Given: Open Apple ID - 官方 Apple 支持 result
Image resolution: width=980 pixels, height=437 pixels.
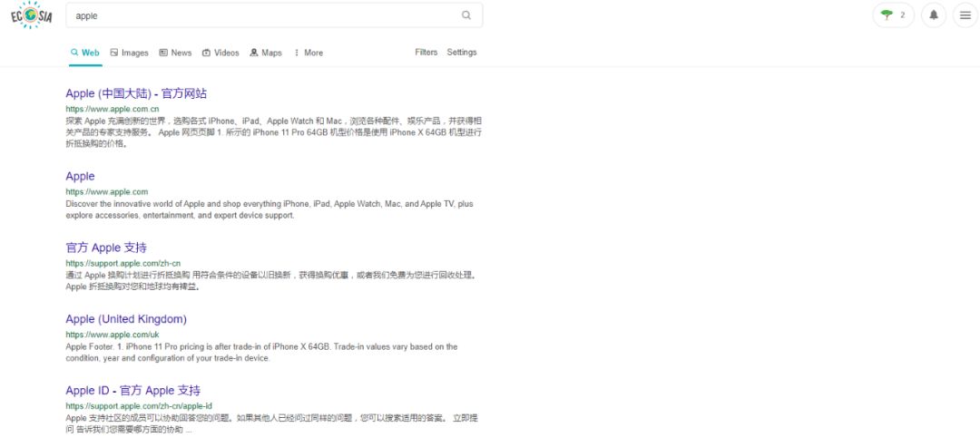Looking at the screenshot, I should pos(133,391).
